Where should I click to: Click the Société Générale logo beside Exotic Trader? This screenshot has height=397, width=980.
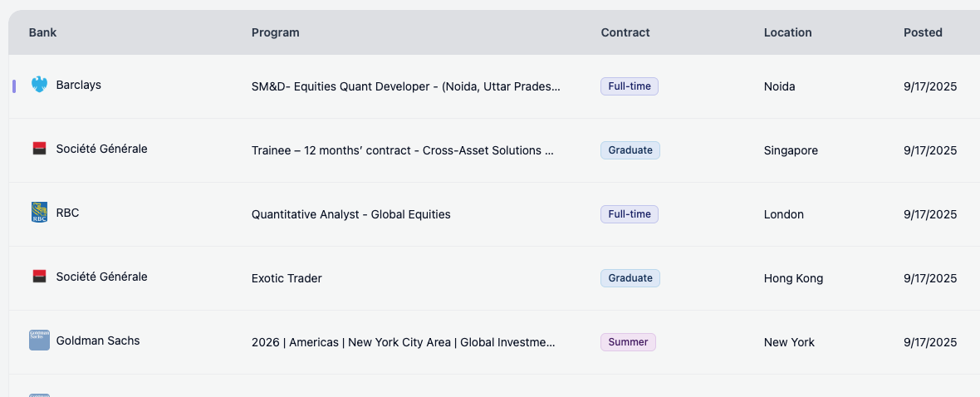[39, 277]
